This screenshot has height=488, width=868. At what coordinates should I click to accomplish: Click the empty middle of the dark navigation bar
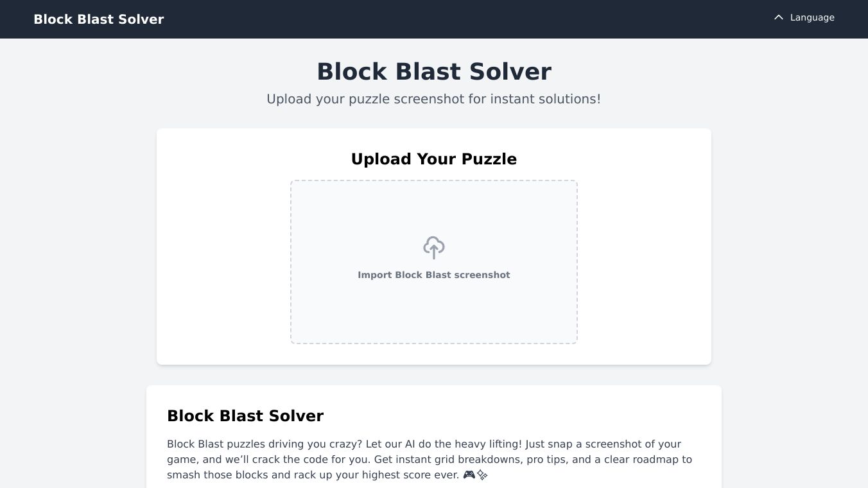[x=449, y=19]
